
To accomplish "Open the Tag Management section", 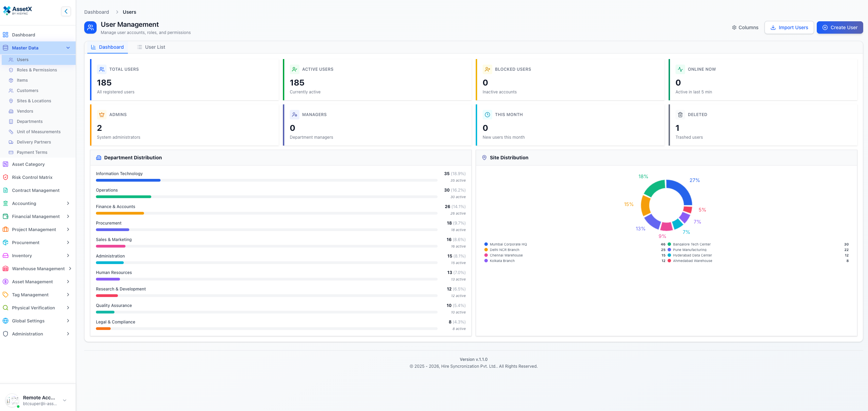I will (x=30, y=295).
